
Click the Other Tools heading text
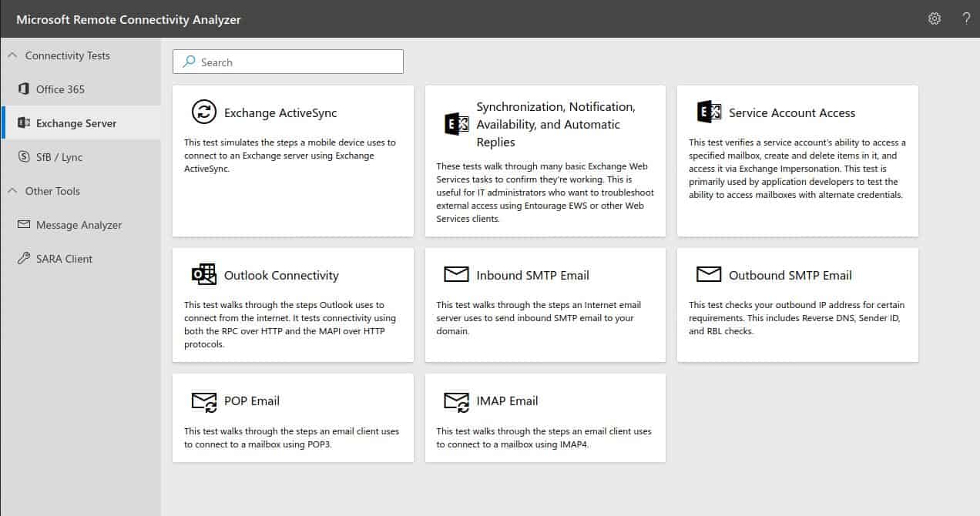click(52, 191)
